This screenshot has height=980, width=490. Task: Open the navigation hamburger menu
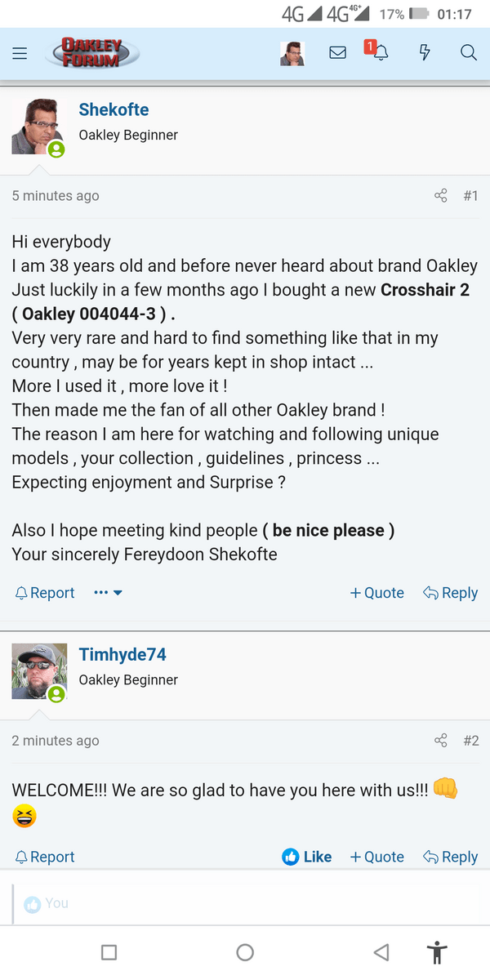tap(20, 52)
